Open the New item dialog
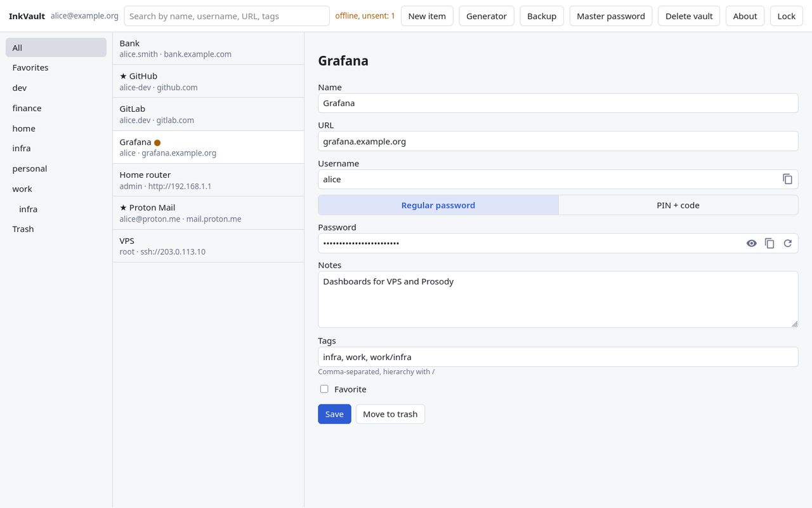This screenshot has width=812, height=508. tap(427, 16)
